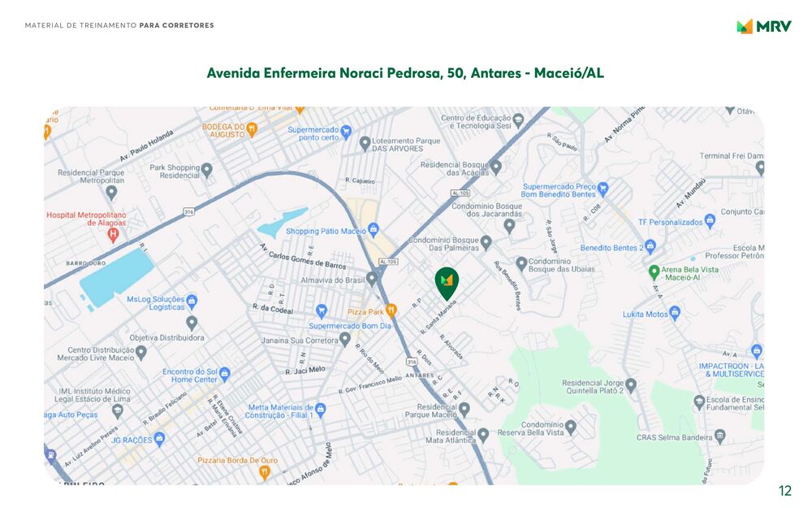Click the Centro de Educação e Tecnologia Sesi pin
The image size is (812, 508).
pos(518,121)
